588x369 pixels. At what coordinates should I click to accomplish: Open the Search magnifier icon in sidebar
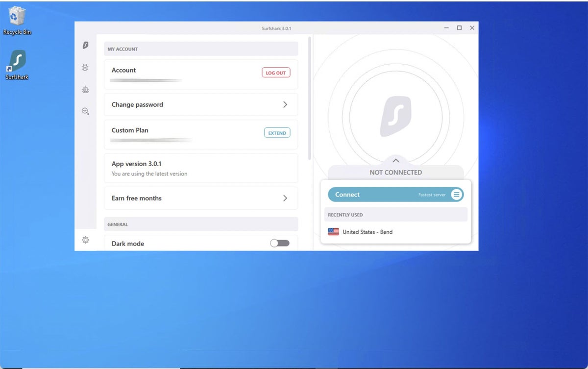point(85,112)
